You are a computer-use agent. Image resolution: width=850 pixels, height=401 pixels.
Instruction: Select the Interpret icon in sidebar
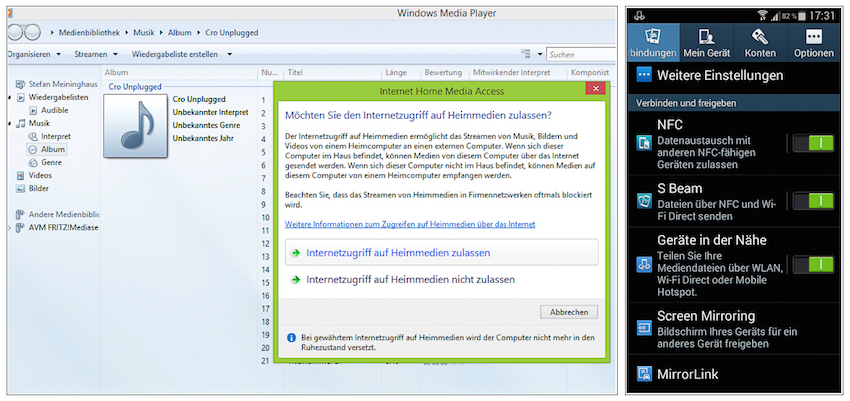point(32,137)
